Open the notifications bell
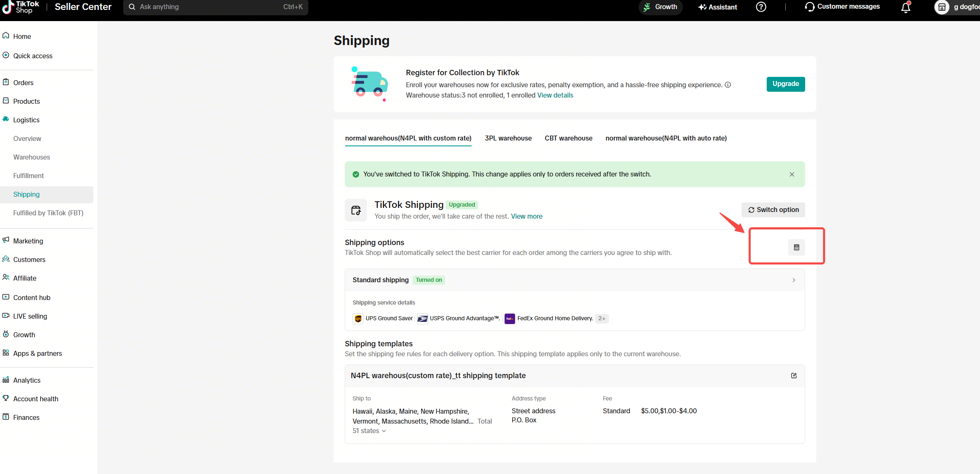Screen dimensions: 980x474 pos(906,7)
